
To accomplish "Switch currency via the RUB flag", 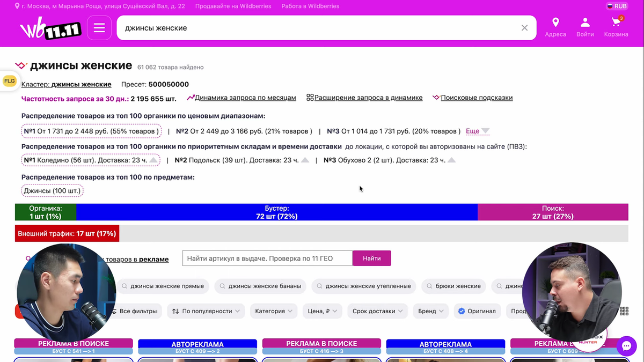I will pyautogui.click(x=617, y=6).
